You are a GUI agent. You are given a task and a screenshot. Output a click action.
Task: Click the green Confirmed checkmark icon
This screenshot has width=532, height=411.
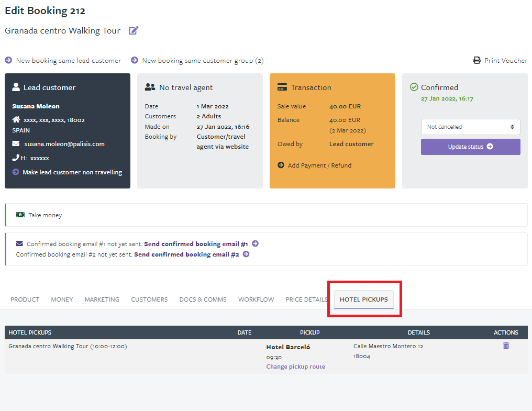pyautogui.click(x=414, y=87)
